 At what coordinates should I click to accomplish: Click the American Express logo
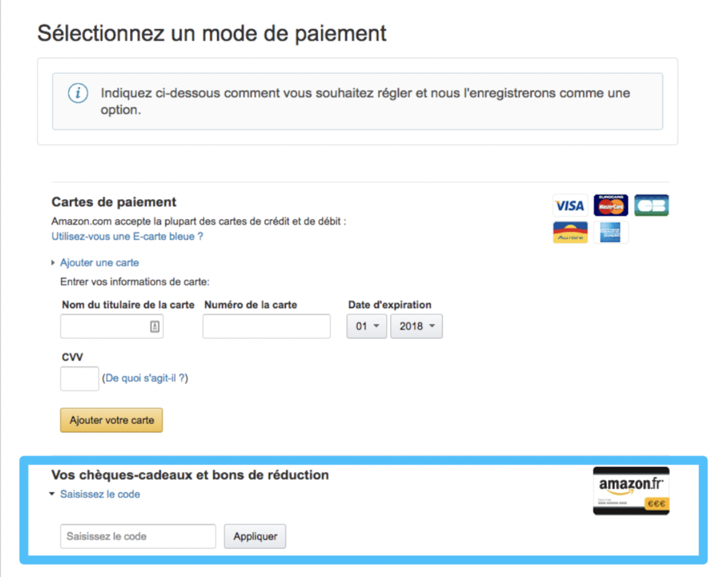click(610, 232)
